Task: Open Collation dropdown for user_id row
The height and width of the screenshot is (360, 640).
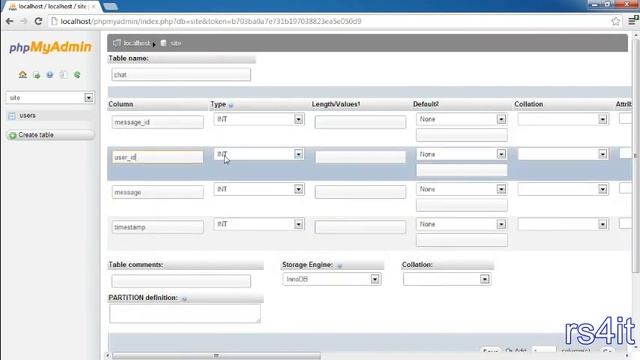Action: (602, 154)
